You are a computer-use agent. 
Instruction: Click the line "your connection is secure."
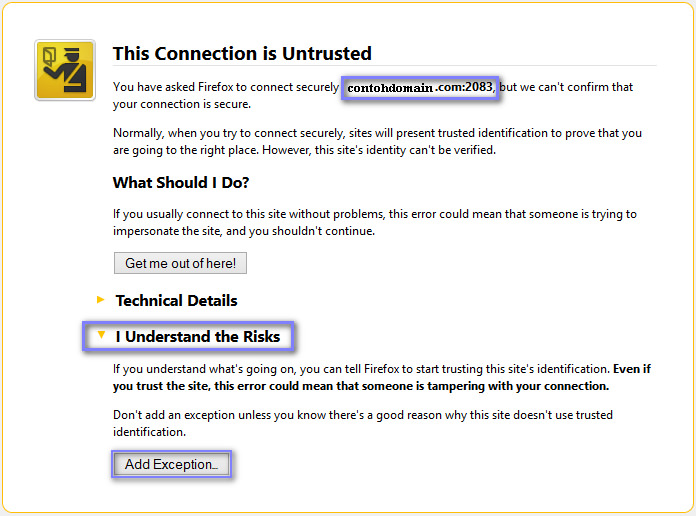point(182,104)
